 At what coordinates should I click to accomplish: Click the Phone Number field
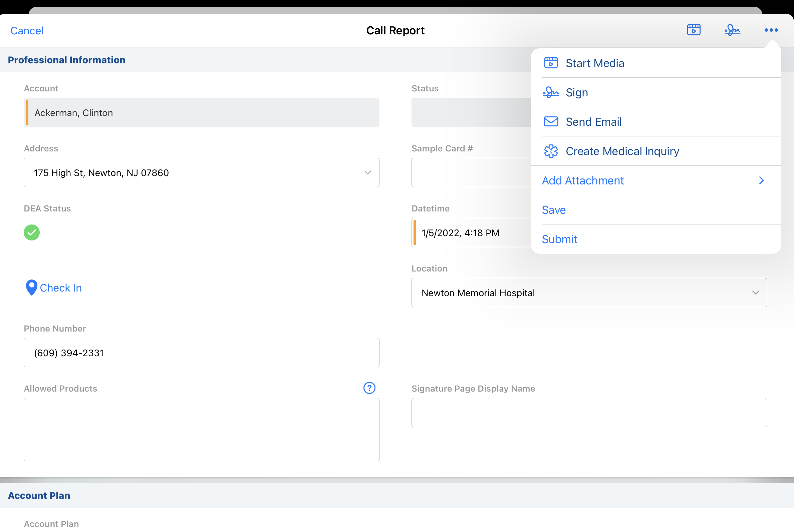pos(201,353)
